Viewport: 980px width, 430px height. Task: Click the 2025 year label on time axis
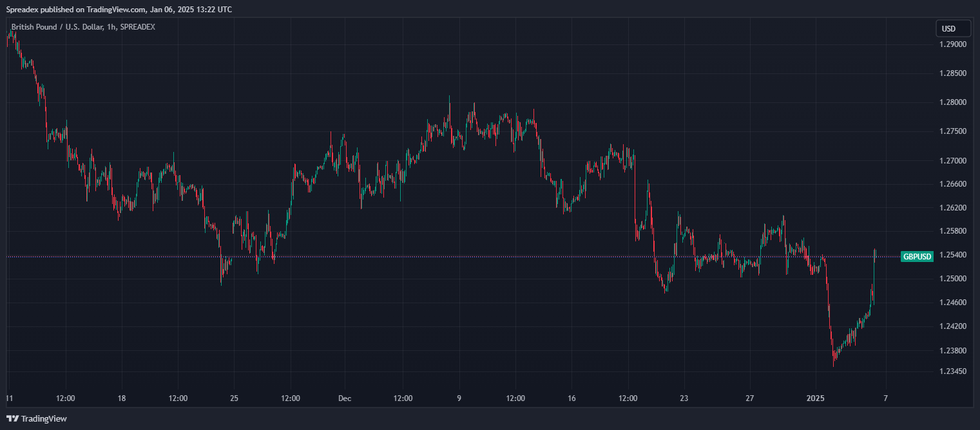point(816,398)
